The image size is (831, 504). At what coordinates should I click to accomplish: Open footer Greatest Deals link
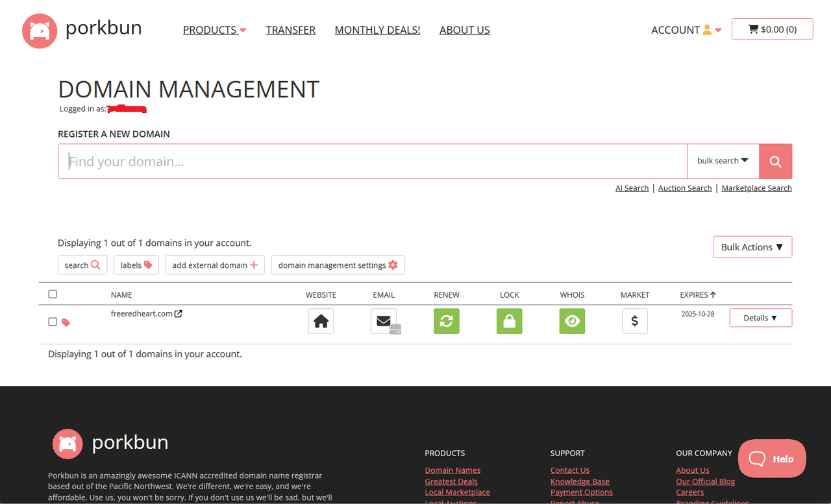click(451, 481)
